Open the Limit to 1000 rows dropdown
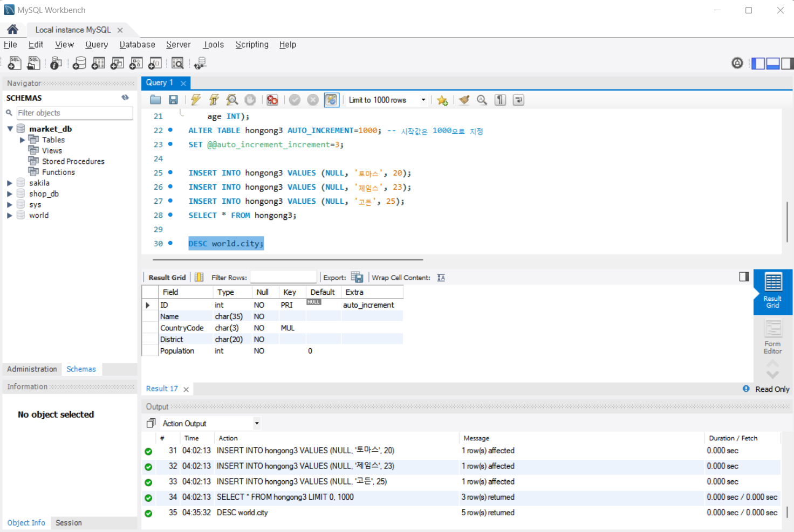 (x=423, y=100)
